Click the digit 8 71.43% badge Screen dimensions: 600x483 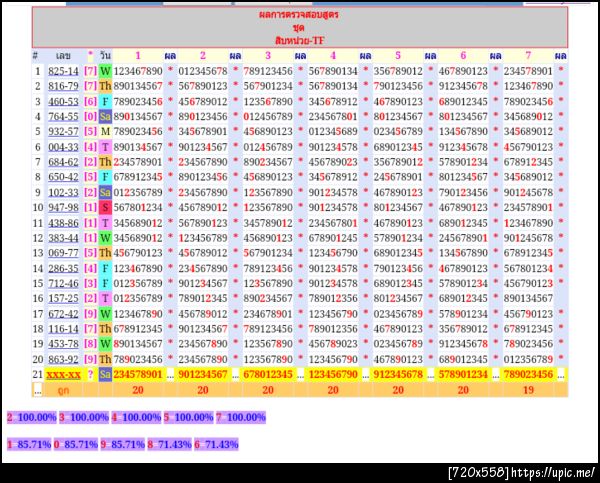(170, 444)
